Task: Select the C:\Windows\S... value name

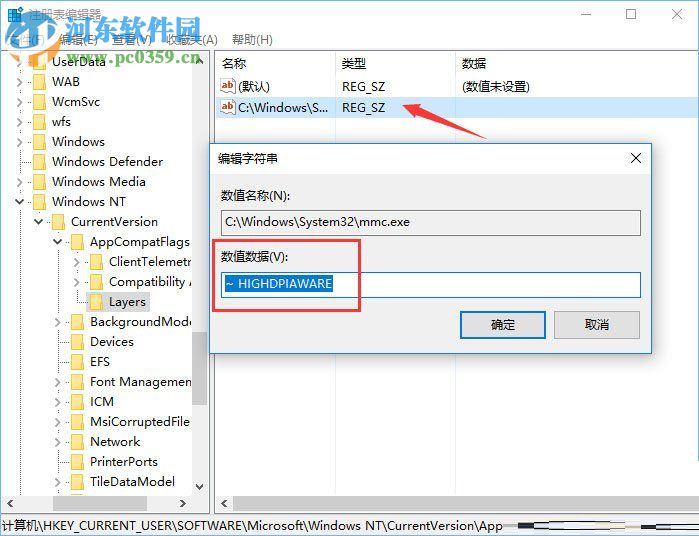Action: 283,107
